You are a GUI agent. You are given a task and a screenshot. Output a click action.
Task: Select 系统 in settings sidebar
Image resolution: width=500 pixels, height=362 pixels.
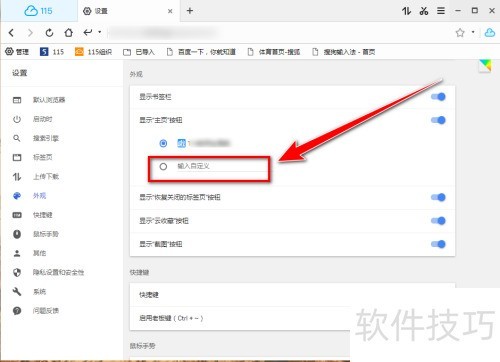tap(39, 292)
